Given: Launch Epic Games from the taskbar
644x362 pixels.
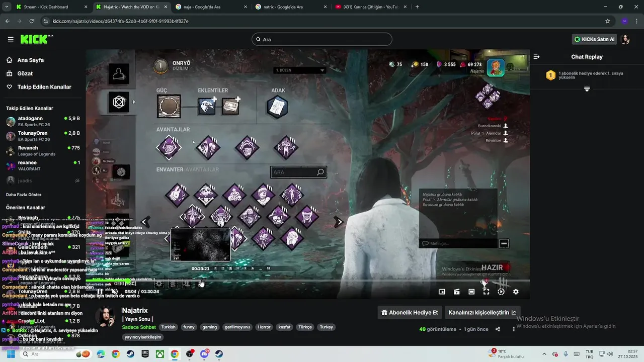Looking at the screenshot, I should click(145, 354).
